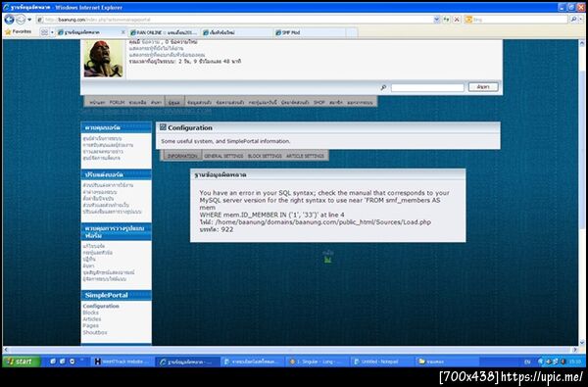Click second Quick Launch icon on taskbar
The height and width of the screenshot is (387, 588).
pos(63,362)
